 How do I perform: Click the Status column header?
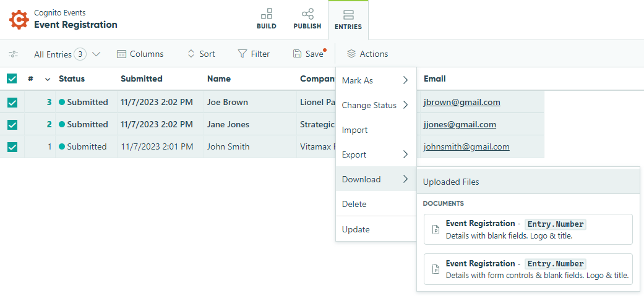(72, 79)
